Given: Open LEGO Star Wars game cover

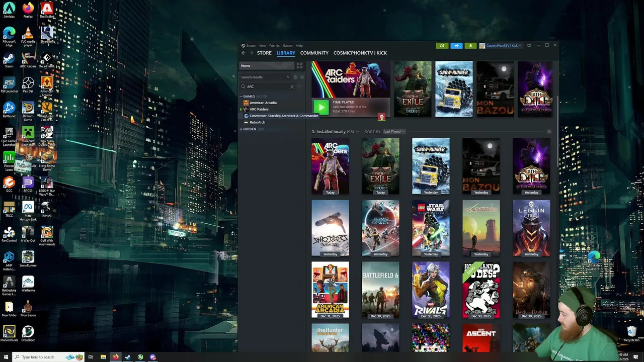Looking at the screenshot, I should pos(431,228).
